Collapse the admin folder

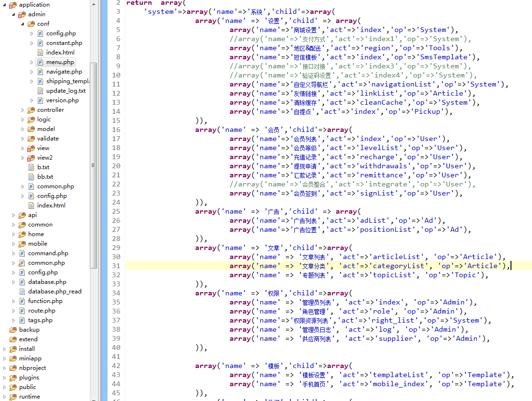[x=14, y=14]
